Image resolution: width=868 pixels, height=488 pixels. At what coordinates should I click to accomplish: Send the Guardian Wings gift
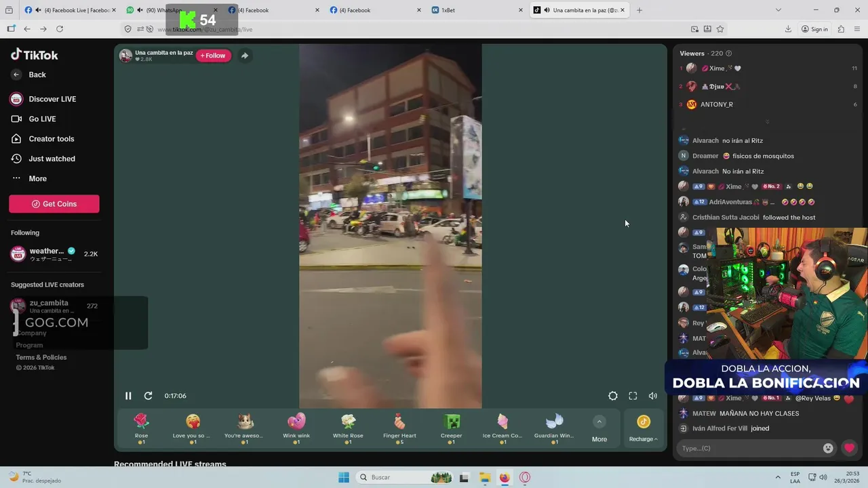point(554,428)
